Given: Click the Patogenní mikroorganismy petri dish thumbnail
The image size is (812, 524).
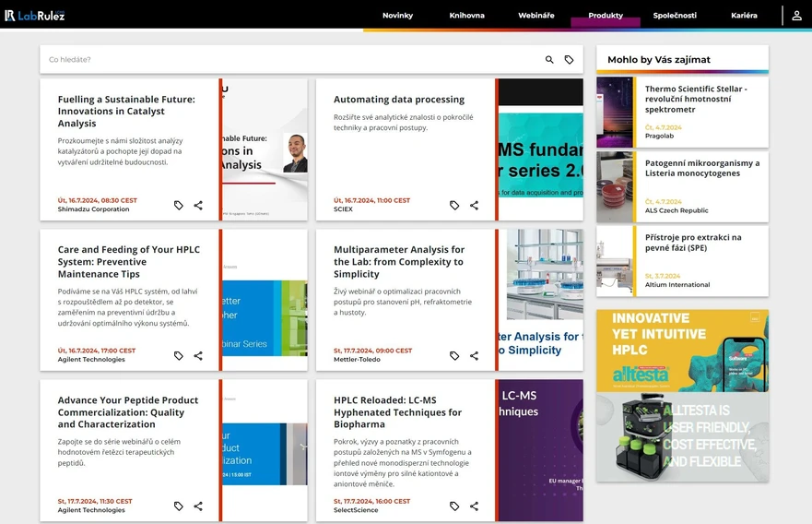Looking at the screenshot, I should (x=614, y=186).
